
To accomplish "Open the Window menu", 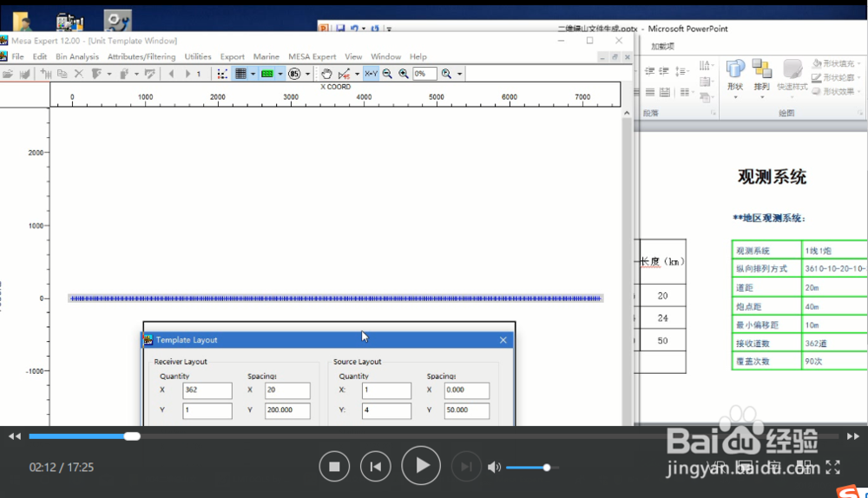I will pos(386,56).
